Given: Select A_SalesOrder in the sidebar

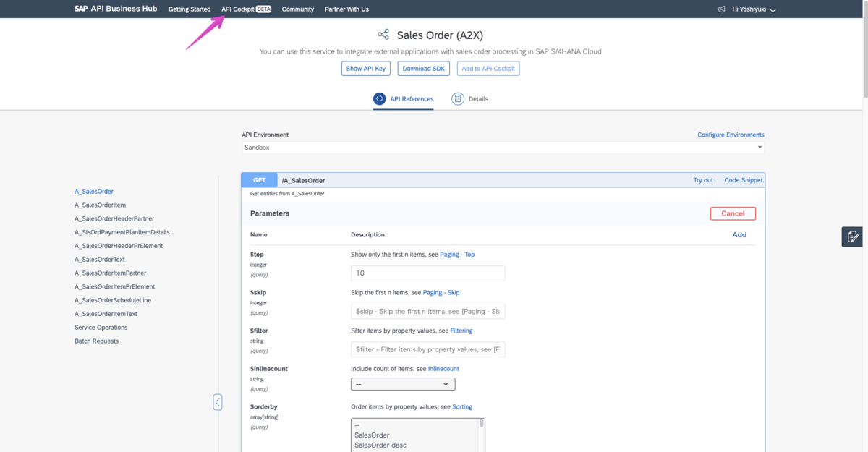Looking at the screenshot, I should (x=94, y=192).
